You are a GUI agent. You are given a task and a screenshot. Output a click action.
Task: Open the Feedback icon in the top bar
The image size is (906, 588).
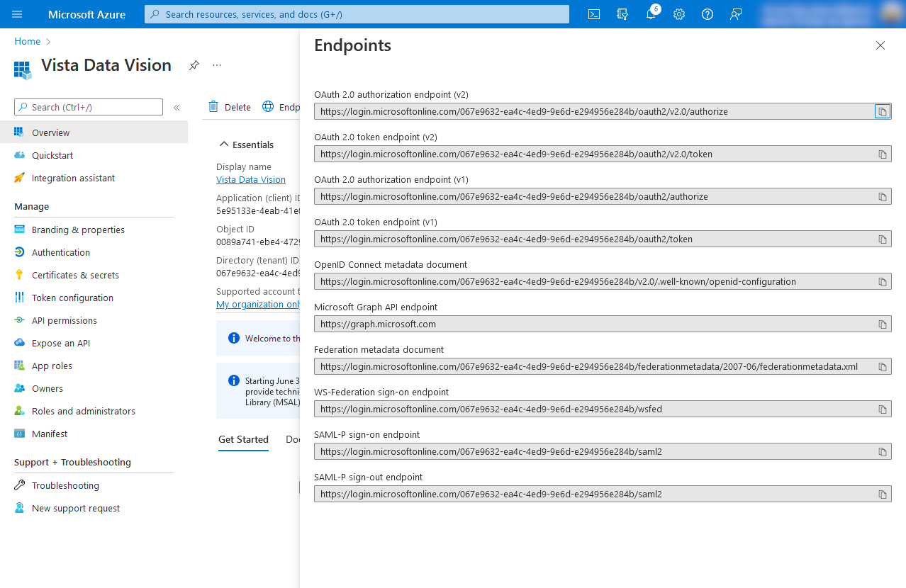coord(736,14)
